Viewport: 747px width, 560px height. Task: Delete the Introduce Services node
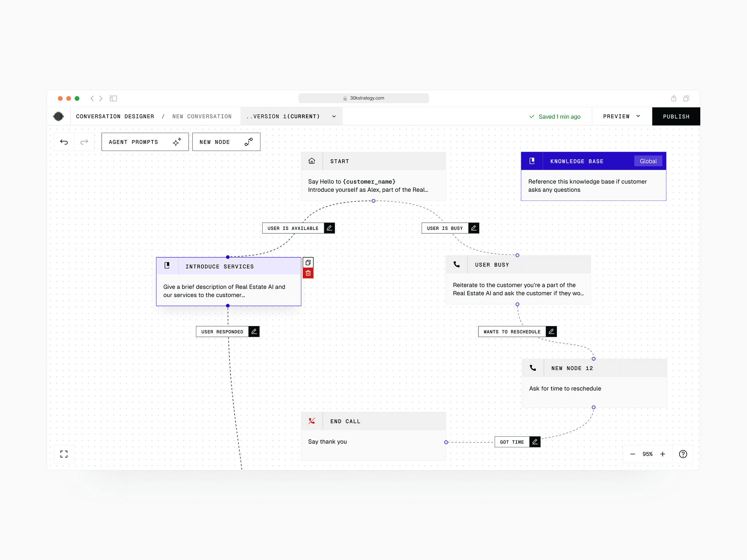point(308,273)
